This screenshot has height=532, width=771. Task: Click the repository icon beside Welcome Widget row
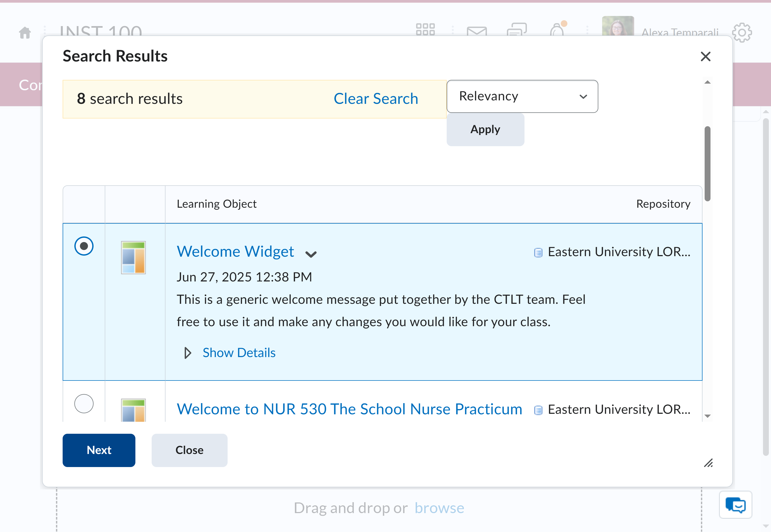[x=538, y=252]
